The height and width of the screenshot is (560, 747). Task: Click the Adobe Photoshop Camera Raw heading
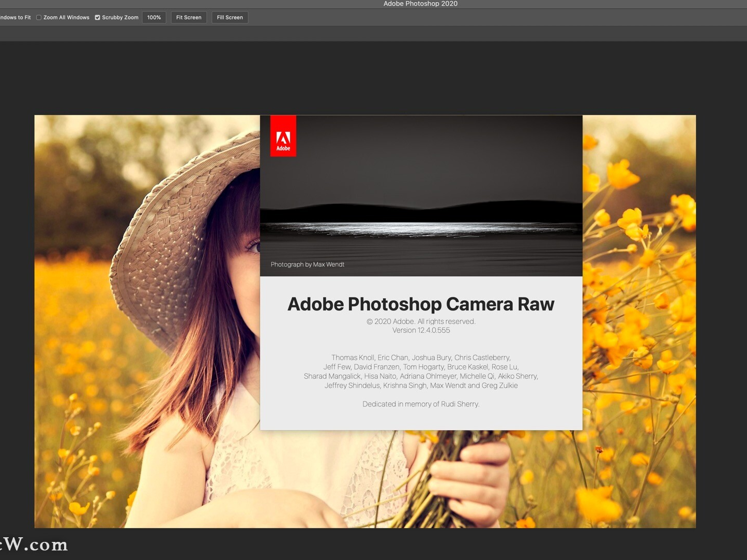pos(420,304)
